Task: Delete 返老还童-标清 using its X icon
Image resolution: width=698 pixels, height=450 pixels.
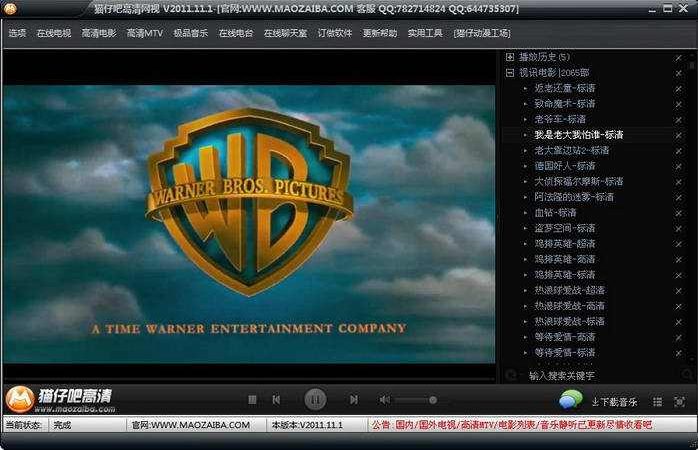Action: pos(678,89)
